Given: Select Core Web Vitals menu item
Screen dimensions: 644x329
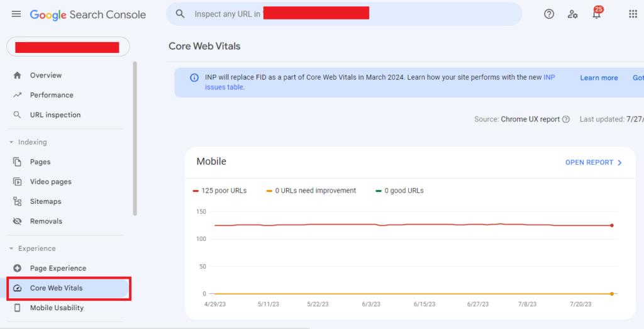Looking at the screenshot, I should (65, 288).
